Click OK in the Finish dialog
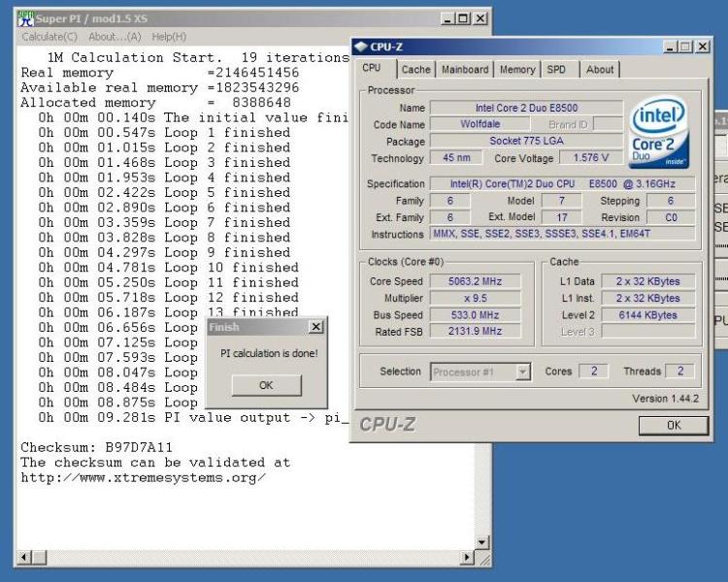 click(x=266, y=385)
